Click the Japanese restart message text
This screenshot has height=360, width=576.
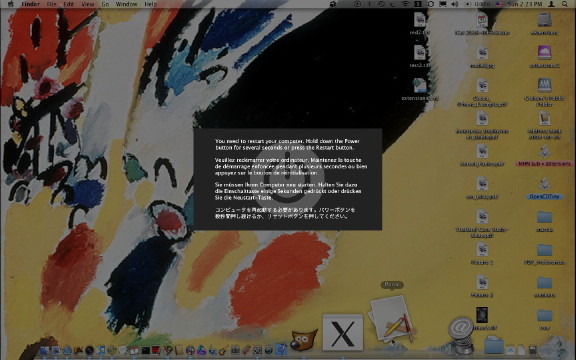pos(285,213)
